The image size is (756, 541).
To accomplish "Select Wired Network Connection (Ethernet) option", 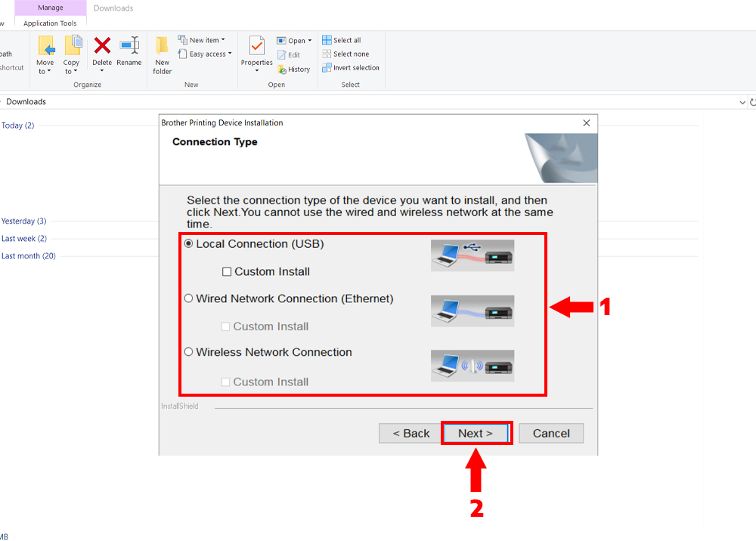I will pos(188,298).
